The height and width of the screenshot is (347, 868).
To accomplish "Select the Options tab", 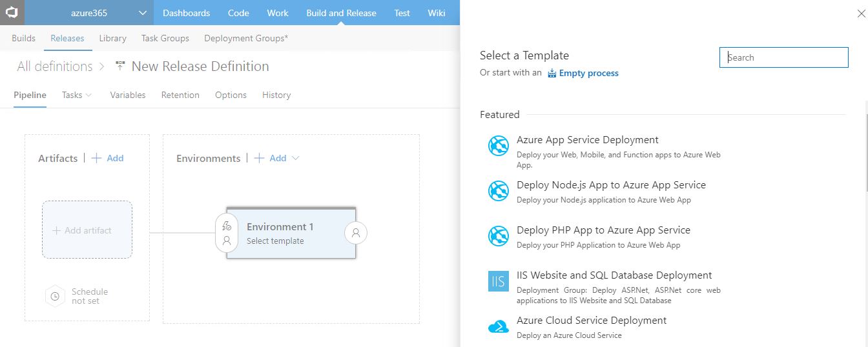I will tap(231, 95).
